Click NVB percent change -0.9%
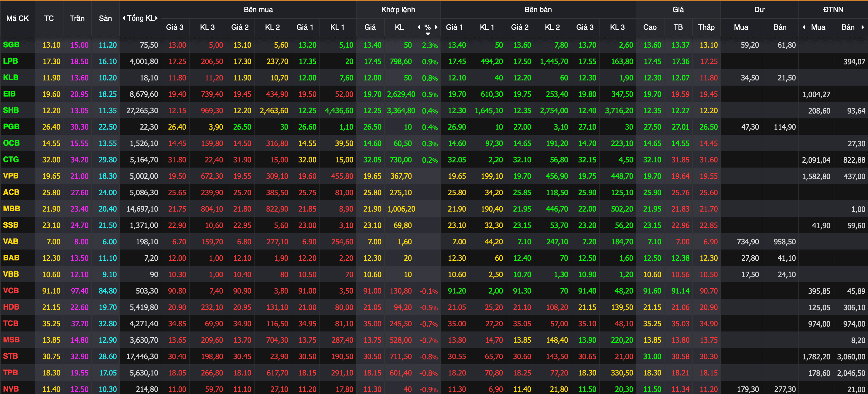This screenshot has height=394, width=868. tap(429, 390)
